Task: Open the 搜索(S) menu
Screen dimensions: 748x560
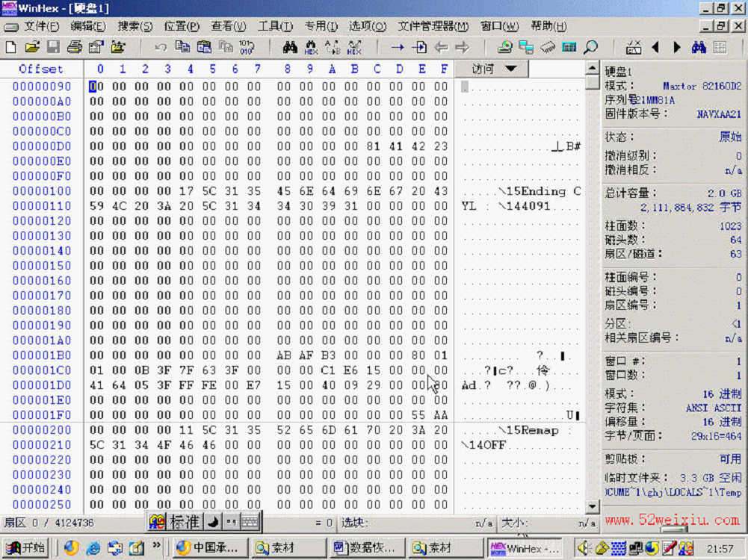Action: (135, 26)
